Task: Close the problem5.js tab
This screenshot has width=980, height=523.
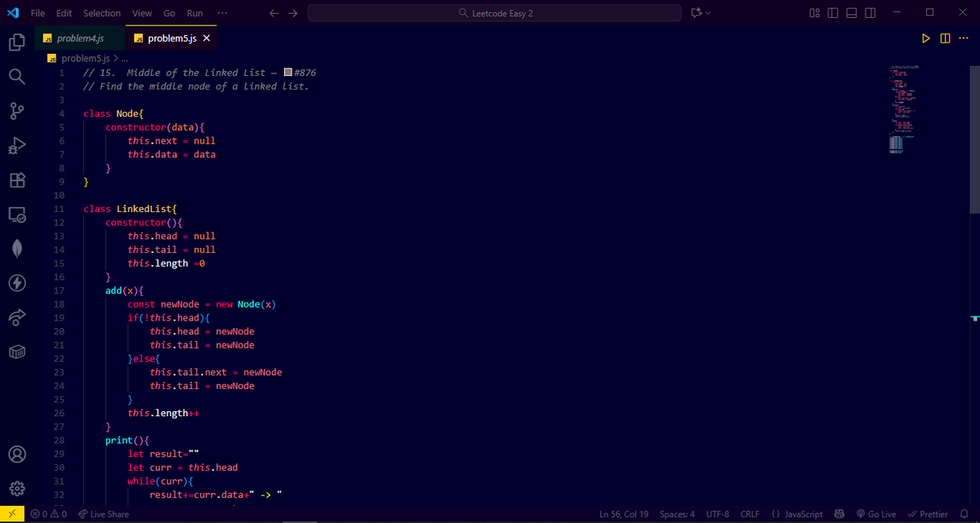Action: (207, 38)
